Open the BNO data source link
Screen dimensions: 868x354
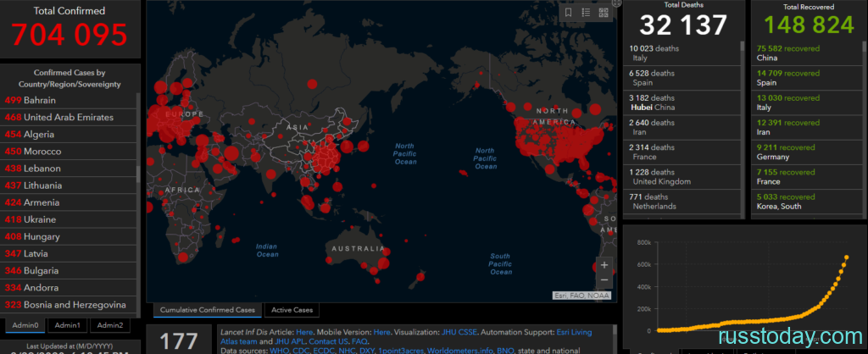tap(505, 351)
